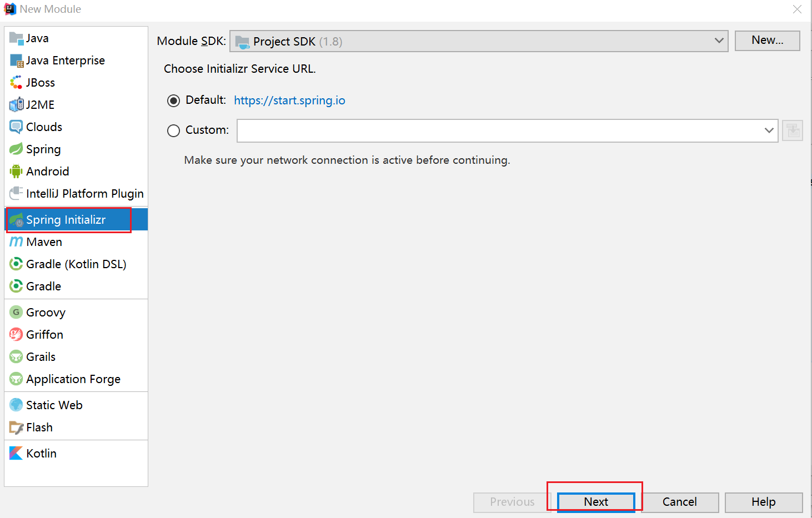Choose the Static Web module type
Viewport: 812px width, 518px height.
click(x=54, y=405)
